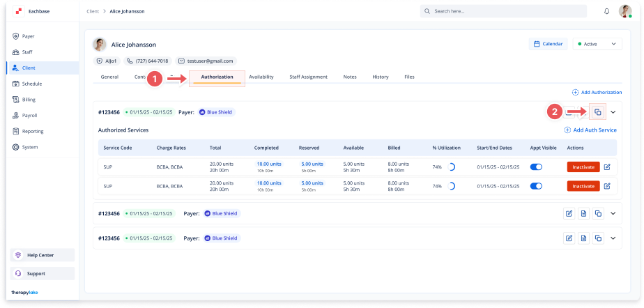Open the Active status dropdown
The image size is (644, 308).
tap(597, 44)
